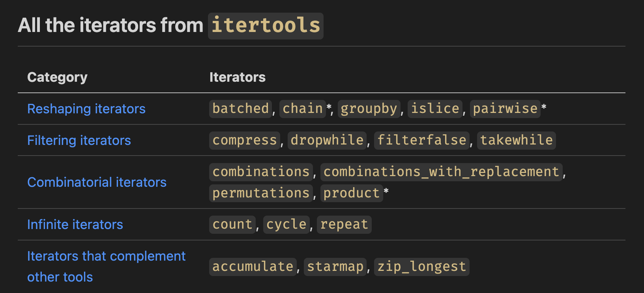Viewport: 644px width, 293px height.
Task: Select the permutations code label
Action: click(x=261, y=193)
